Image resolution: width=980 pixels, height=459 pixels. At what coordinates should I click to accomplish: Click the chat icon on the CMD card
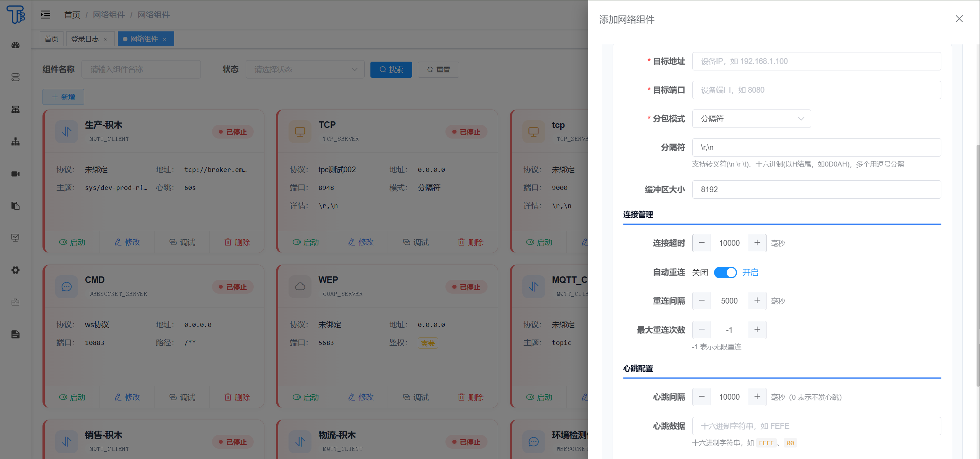[x=66, y=286]
